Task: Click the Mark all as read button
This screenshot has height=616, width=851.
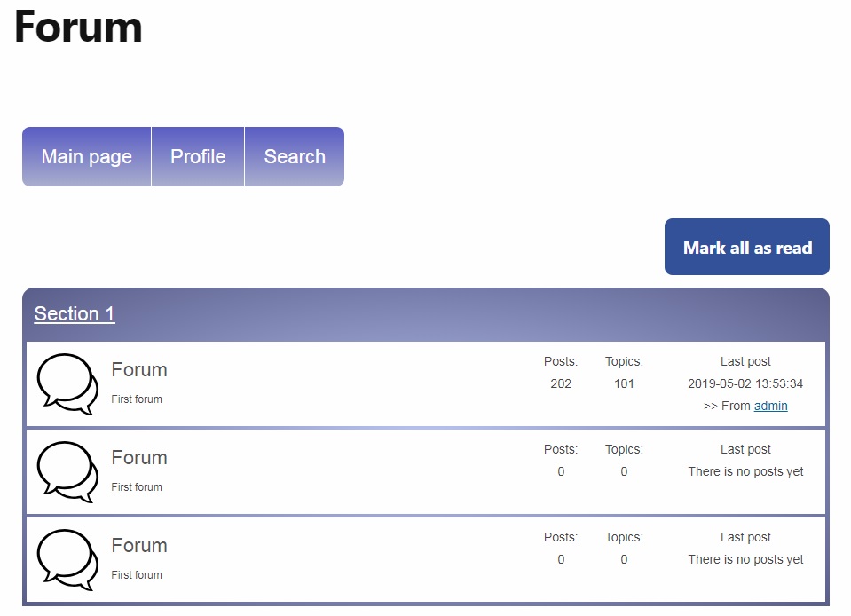Action: pos(747,247)
